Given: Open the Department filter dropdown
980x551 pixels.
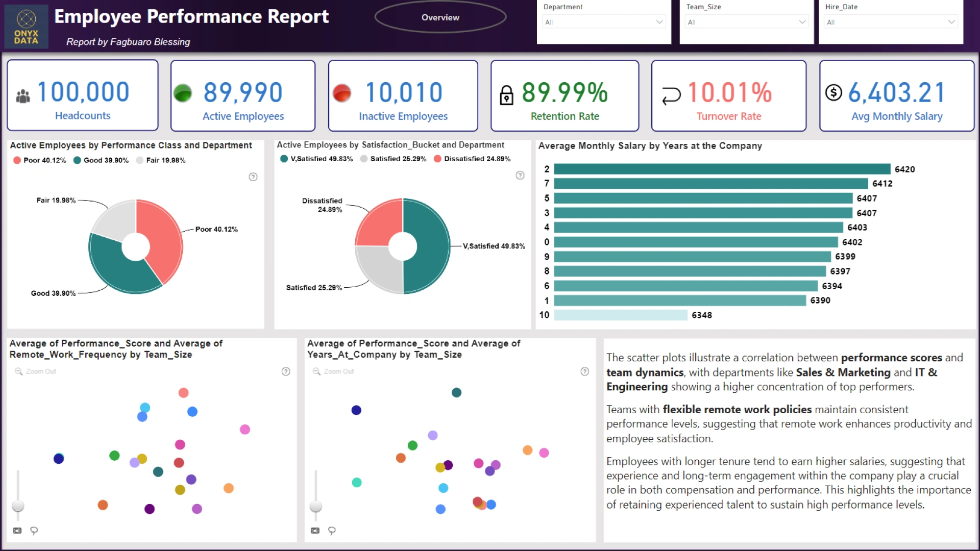Looking at the screenshot, I should (604, 22).
